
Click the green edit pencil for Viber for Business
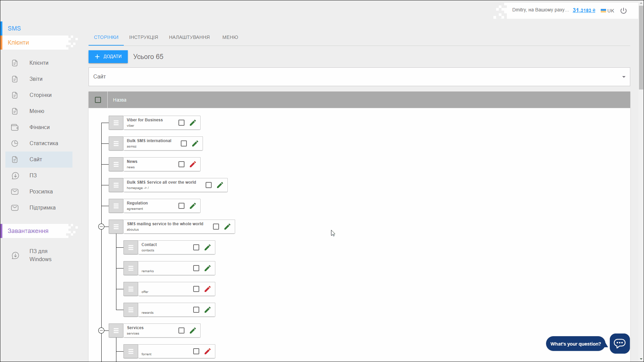(193, 123)
